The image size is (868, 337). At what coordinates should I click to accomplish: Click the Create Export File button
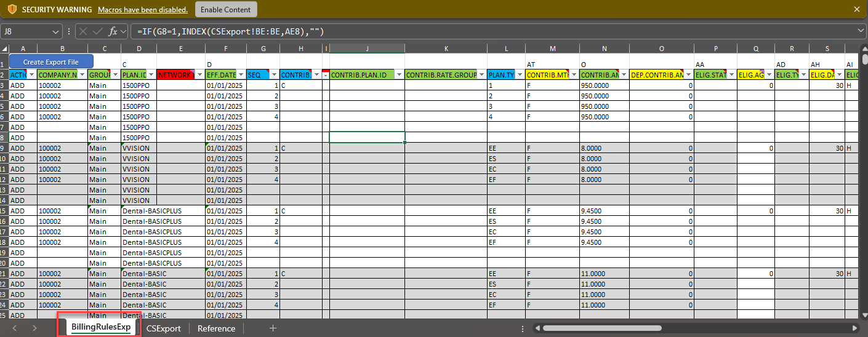point(51,61)
